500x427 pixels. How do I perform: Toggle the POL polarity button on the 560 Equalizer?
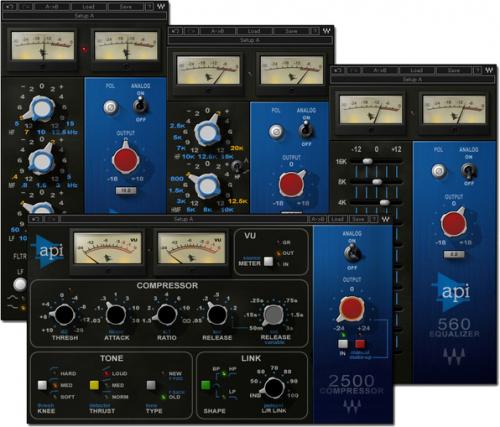[x=439, y=171]
